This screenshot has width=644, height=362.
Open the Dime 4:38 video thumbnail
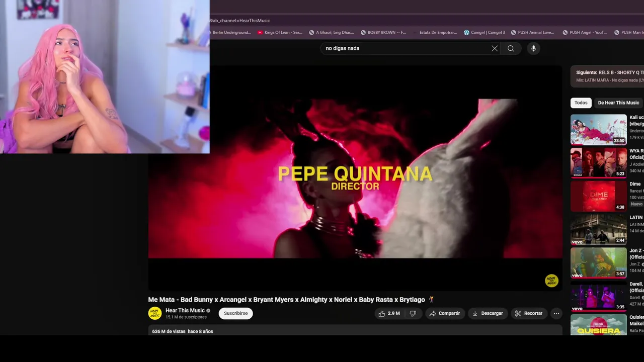click(x=598, y=196)
